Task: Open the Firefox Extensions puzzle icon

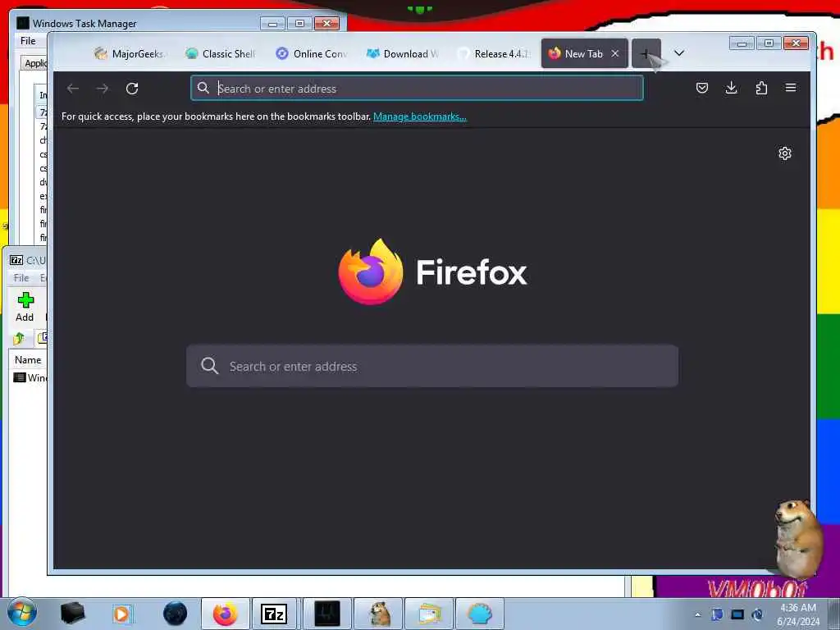Action: pyautogui.click(x=761, y=88)
